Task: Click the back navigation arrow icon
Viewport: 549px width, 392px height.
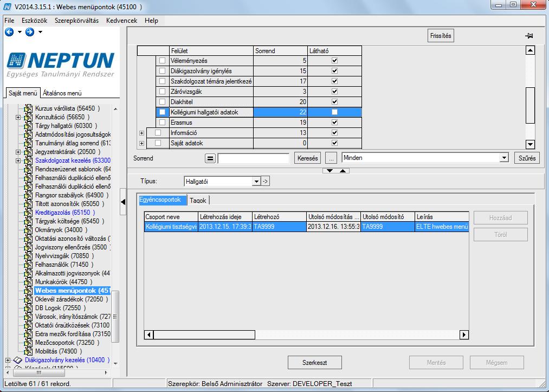Action: [9, 32]
